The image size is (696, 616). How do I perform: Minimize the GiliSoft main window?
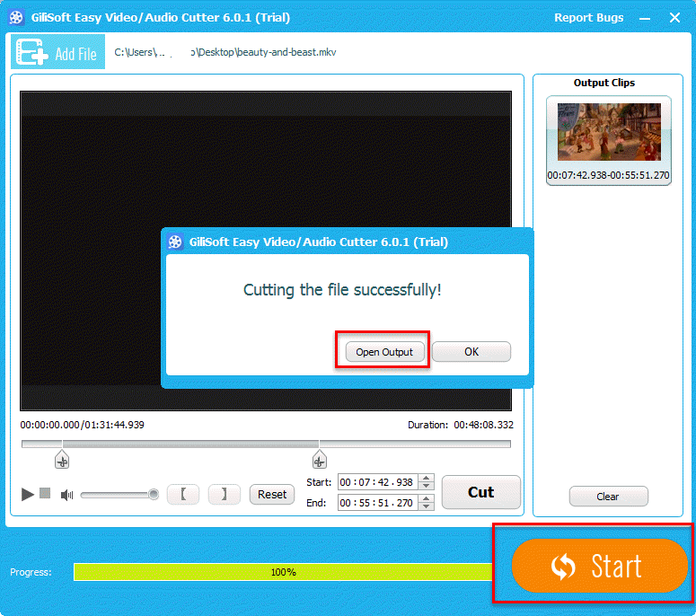(645, 18)
